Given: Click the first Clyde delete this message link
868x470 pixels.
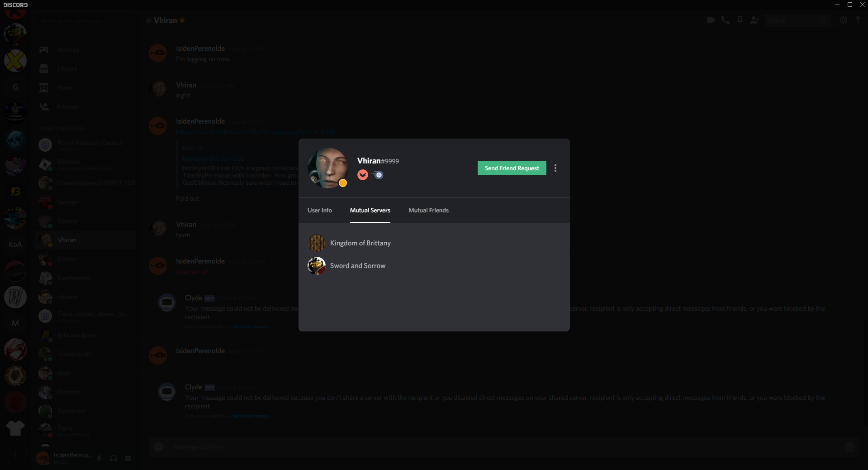Looking at the screenshot, I should point(250,327).
